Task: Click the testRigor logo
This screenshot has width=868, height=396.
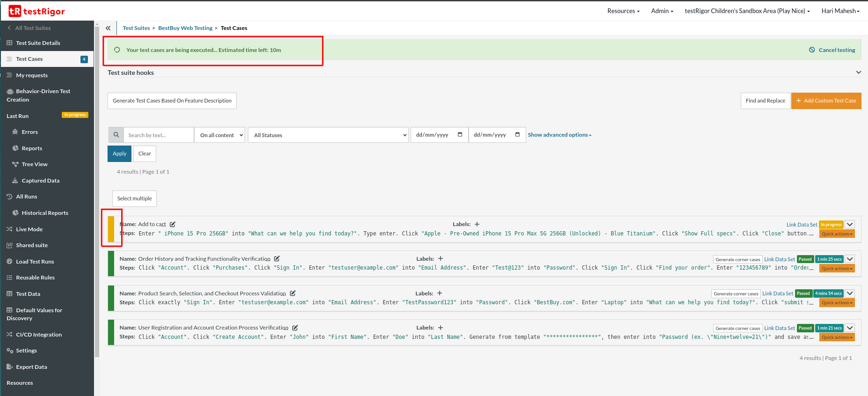Action: (x=36, y=11)
